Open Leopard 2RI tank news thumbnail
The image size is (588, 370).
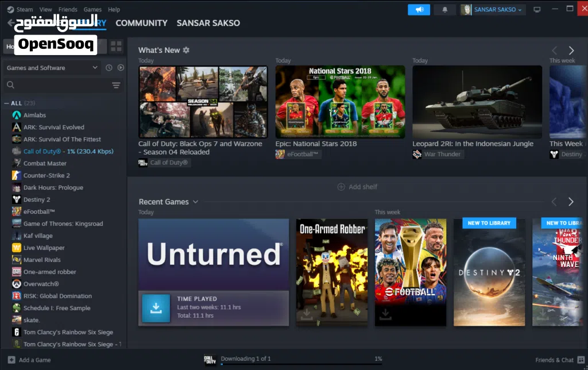(x=477, y=102)
